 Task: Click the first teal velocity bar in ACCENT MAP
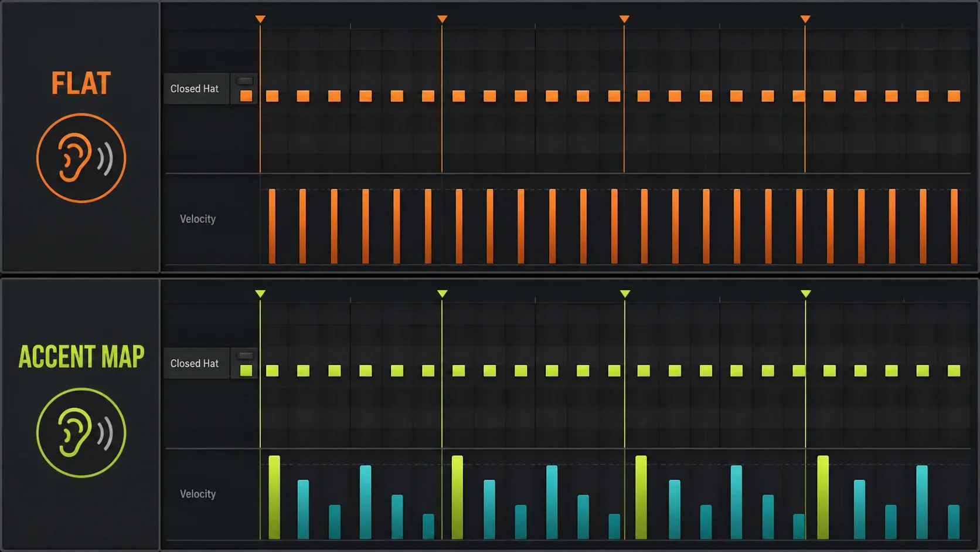303,509
